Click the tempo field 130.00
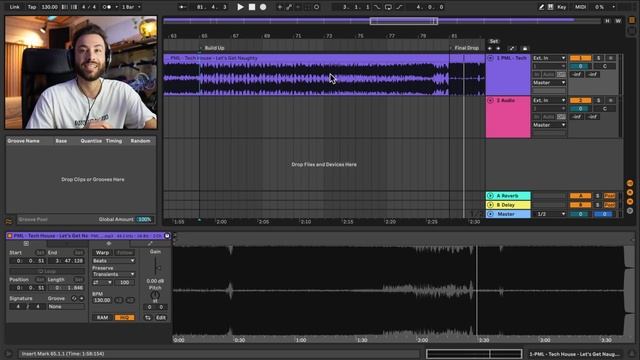 [x=50, y=7]
